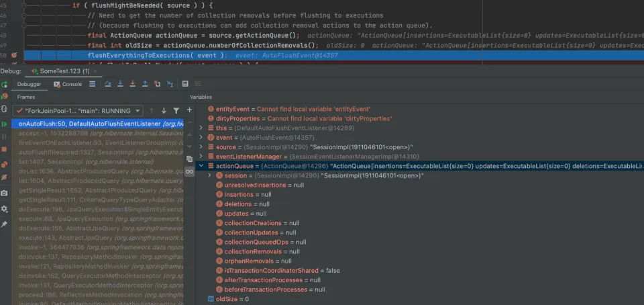
Task: Open the thread selector dropdown showing RUNNING
Action: pos(78,111)
